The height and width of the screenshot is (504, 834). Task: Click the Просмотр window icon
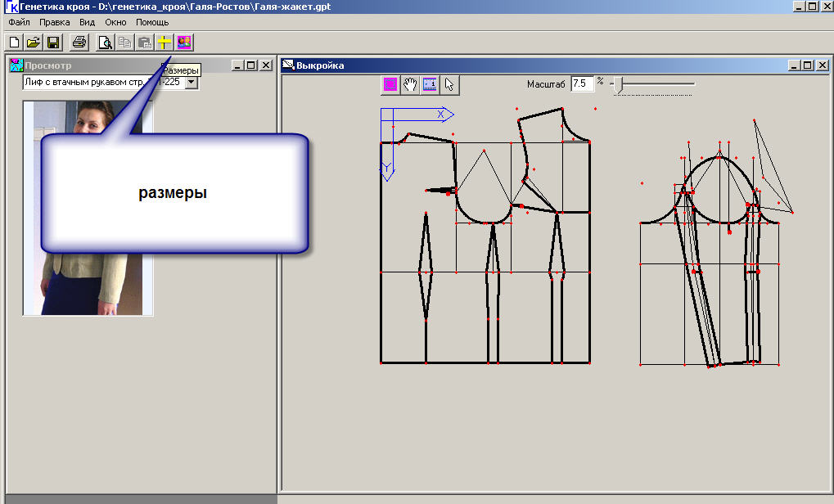(x=16, y=65)
